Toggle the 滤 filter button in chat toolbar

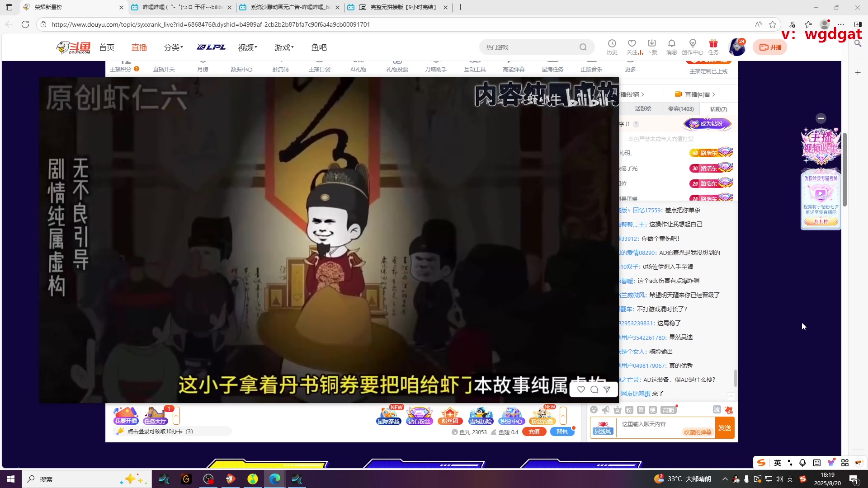point(717,409)
